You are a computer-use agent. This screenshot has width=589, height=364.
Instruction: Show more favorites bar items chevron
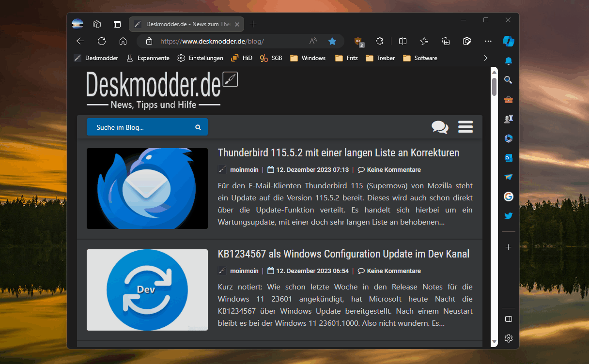(x=486, y=58)
